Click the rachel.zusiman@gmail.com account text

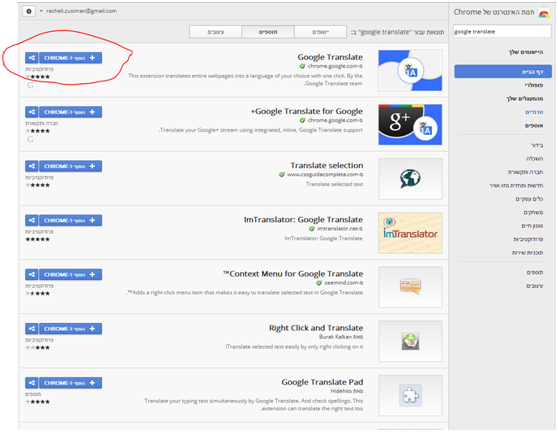click(x=81, y=11)
